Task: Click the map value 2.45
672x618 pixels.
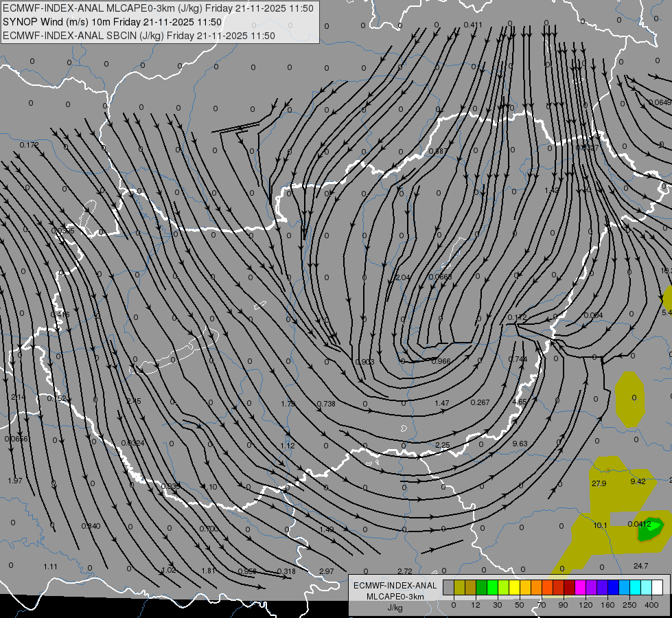Action: tap(134, 401)
